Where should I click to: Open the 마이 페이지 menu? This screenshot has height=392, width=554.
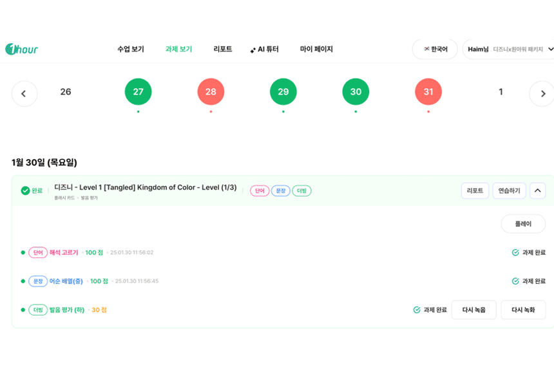(316, 49)
